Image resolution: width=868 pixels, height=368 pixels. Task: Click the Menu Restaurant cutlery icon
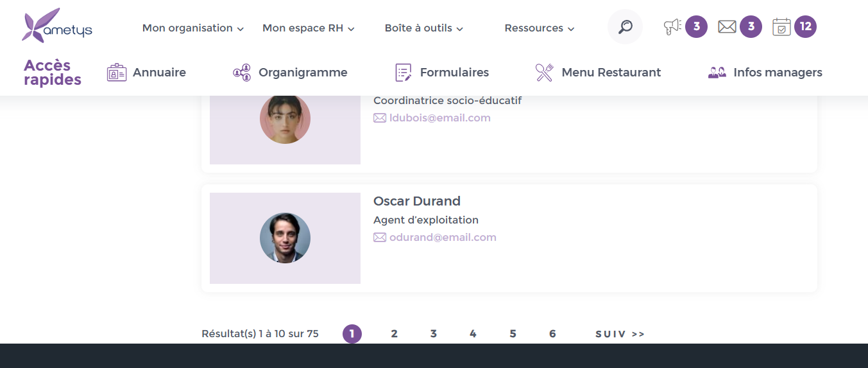[x=545, y=73]
